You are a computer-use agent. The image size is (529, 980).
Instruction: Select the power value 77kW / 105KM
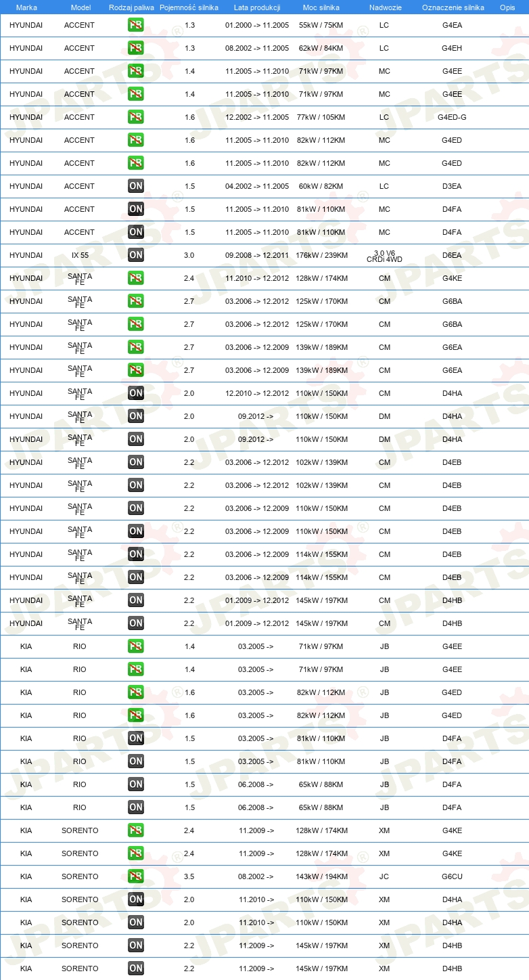tap(321, 117)
